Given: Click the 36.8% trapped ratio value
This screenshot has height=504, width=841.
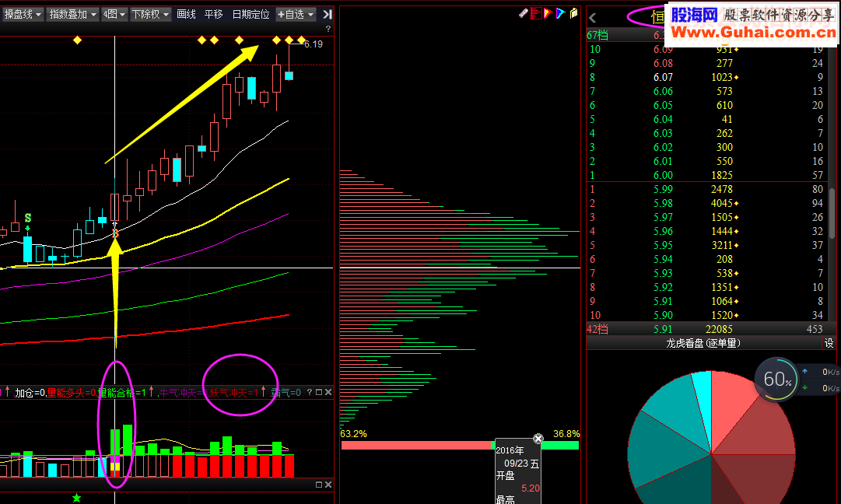Looking at the screenshot, I should 566,434.
